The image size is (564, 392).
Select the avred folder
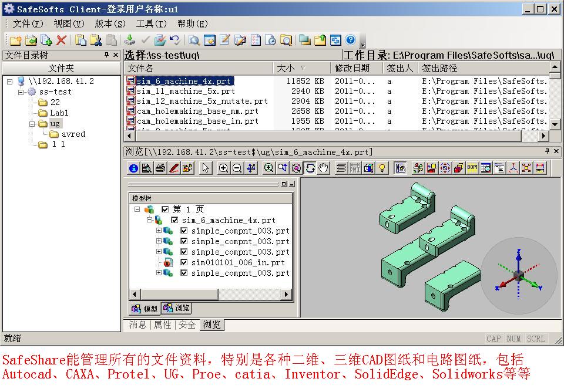(x=73, y=134)
